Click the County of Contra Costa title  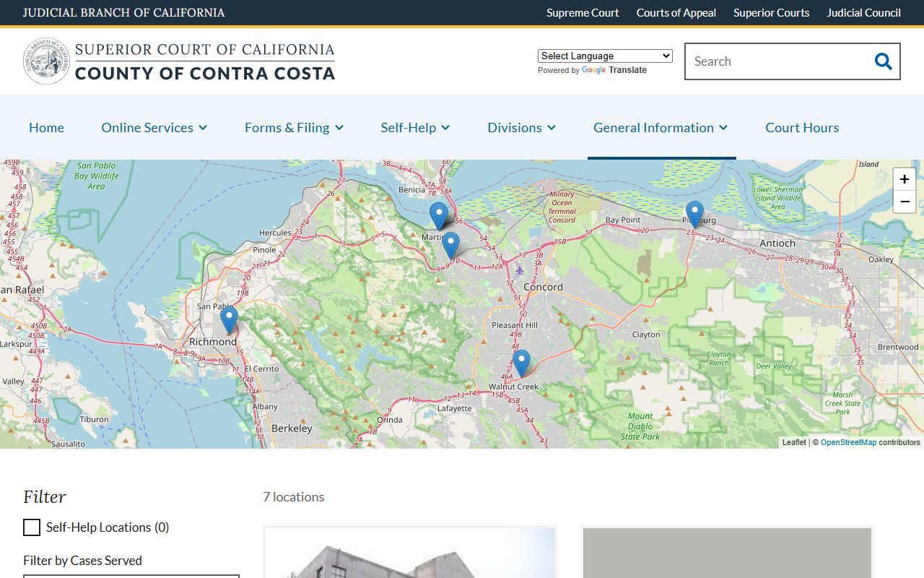click(205, 73)
